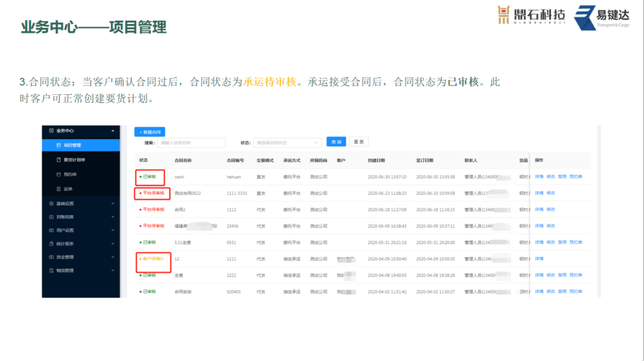Click 修改 for contract 测试合同0622

click(x=551, y=193)
